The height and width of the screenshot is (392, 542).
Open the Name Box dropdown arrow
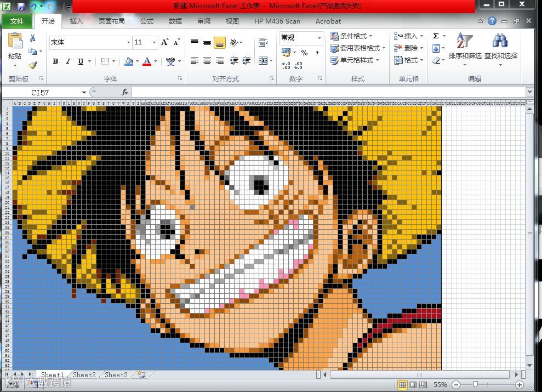pyautogui.click(x=84, y=93)
